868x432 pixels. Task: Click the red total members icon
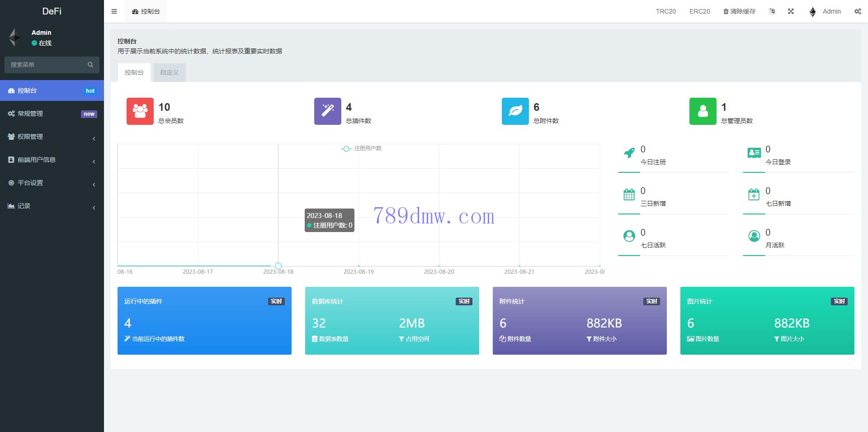point(140,111)
